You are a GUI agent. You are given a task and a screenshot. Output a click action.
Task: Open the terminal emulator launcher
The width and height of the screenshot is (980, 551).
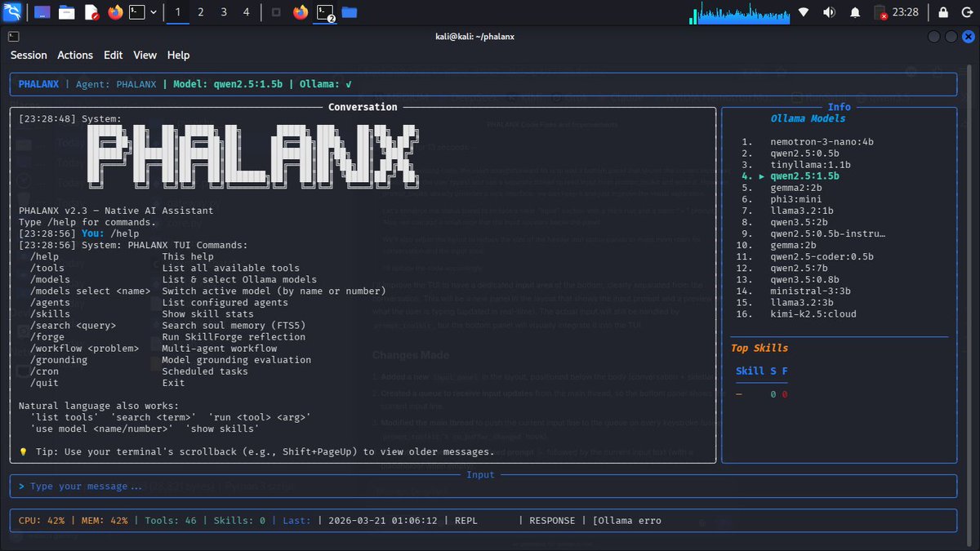[x=138, y=12]
